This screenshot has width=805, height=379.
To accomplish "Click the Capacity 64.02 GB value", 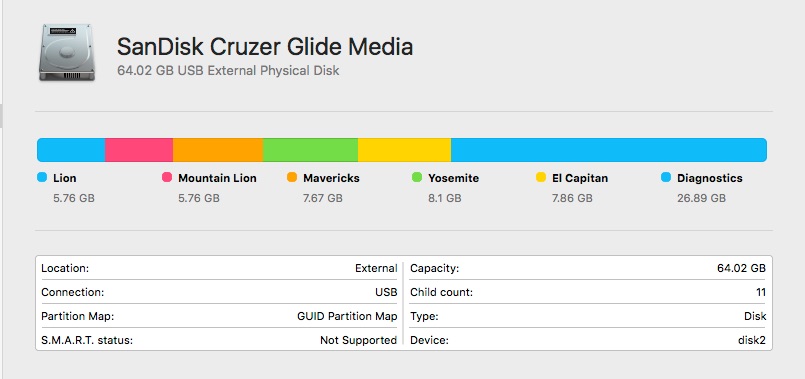I will 741,268.
